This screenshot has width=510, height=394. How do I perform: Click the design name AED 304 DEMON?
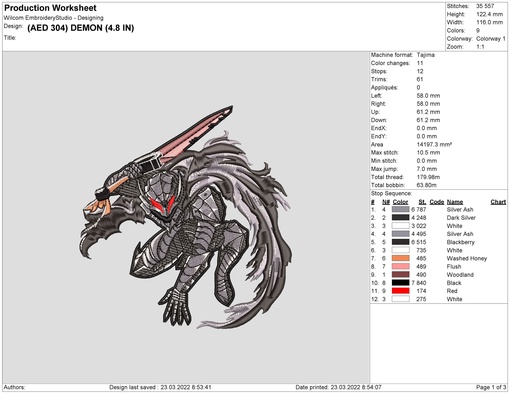pos(81,28)
